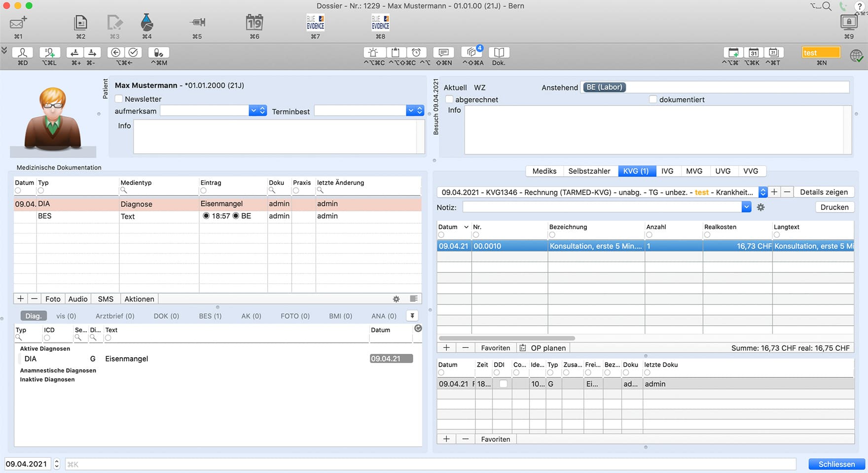Check the abgerechnet checkbox
The width and height of the screenshot is (868, 473).
coord(449,99)
